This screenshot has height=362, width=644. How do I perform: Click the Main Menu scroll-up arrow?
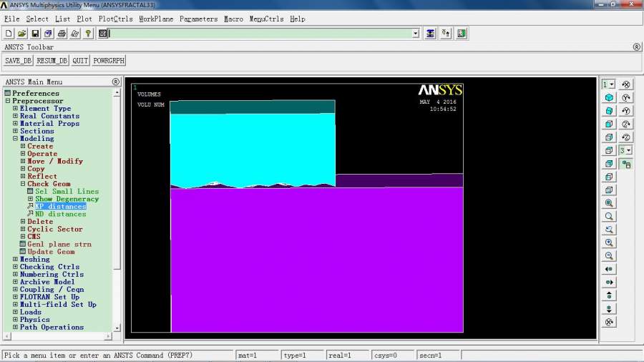(117, 93)
